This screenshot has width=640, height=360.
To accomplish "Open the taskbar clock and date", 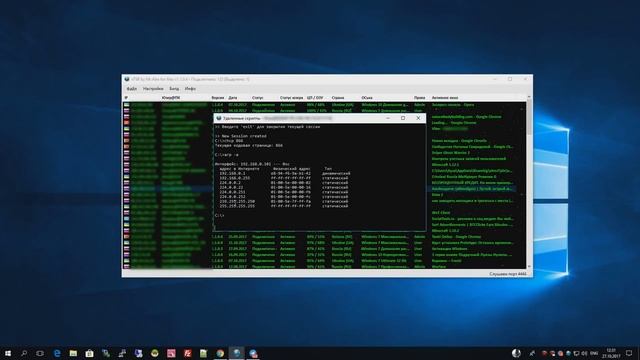I will [611, 353].
